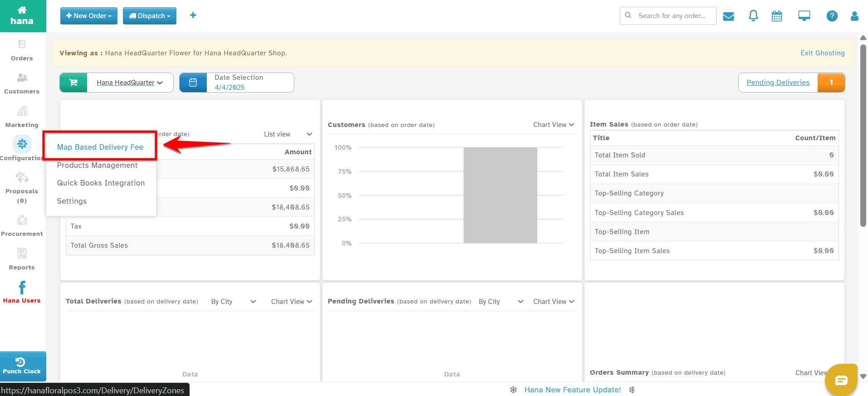Click the $15,868.65 amount
The width and height of the screenshot is (868, 396).
[291, 169]
